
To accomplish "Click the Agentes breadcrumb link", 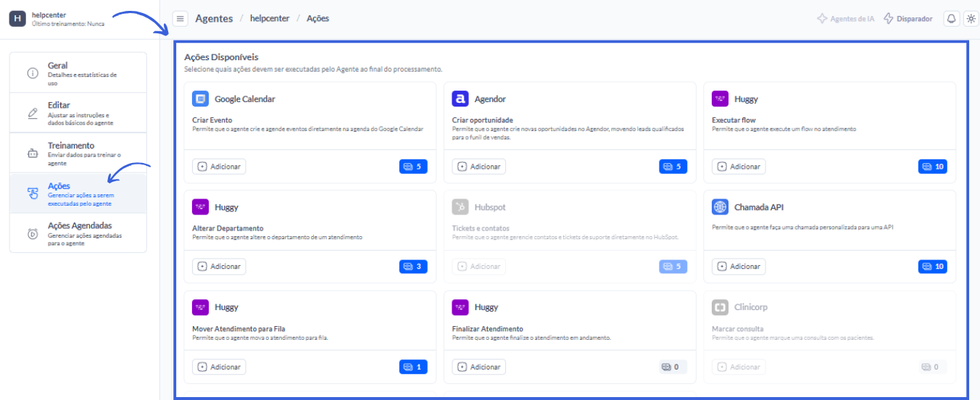I will pos(214,19).
